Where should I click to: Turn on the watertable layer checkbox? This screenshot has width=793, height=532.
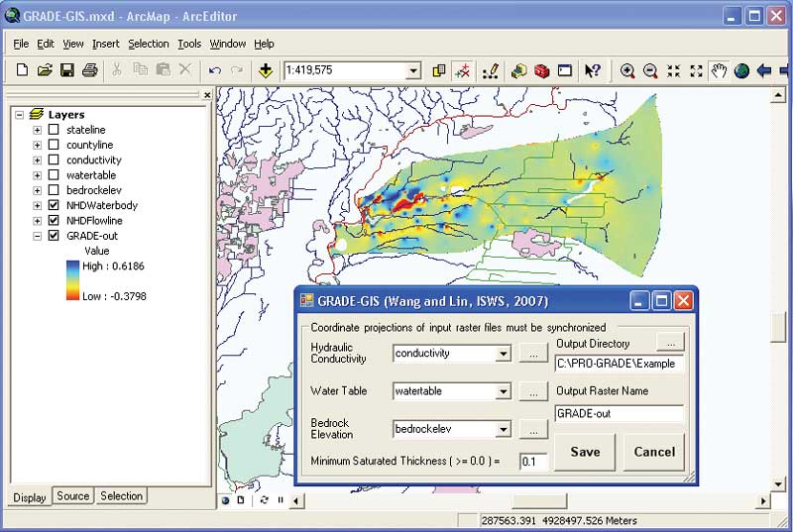click(x=54, y=174)
